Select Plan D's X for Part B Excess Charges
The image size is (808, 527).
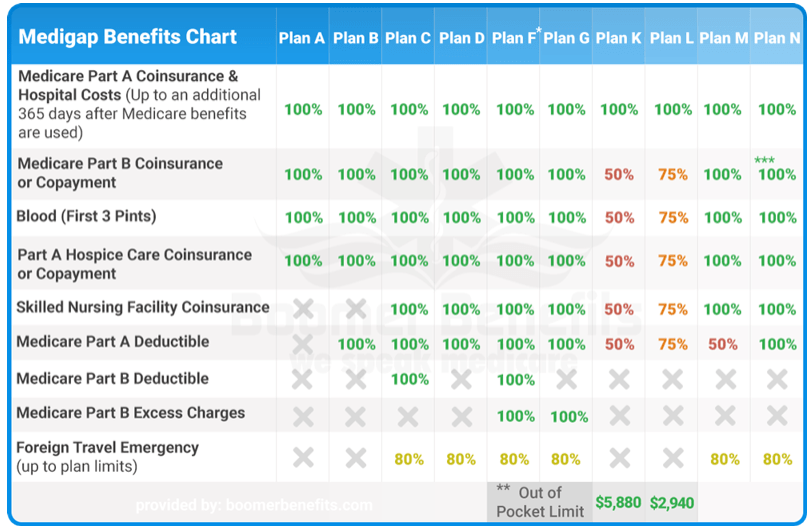[461, 415]
